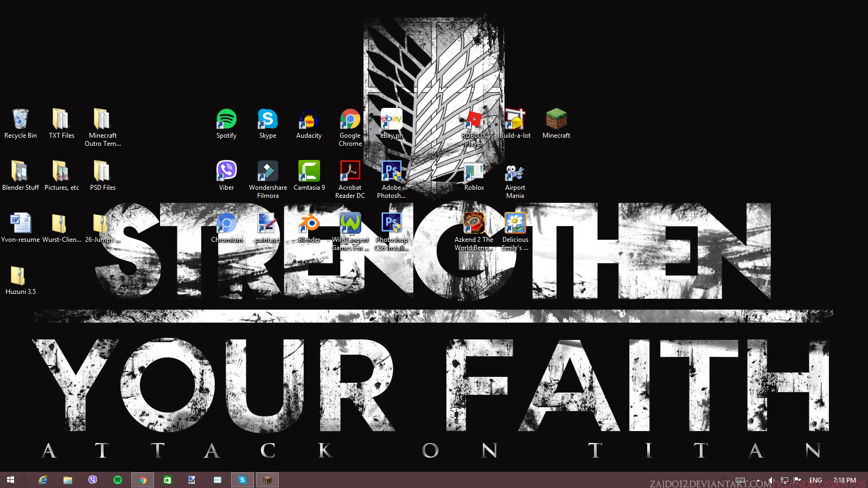Select the Acrobat Reader DC shortcut
This screenshot has width=868, height=488.
pos(350,179)
